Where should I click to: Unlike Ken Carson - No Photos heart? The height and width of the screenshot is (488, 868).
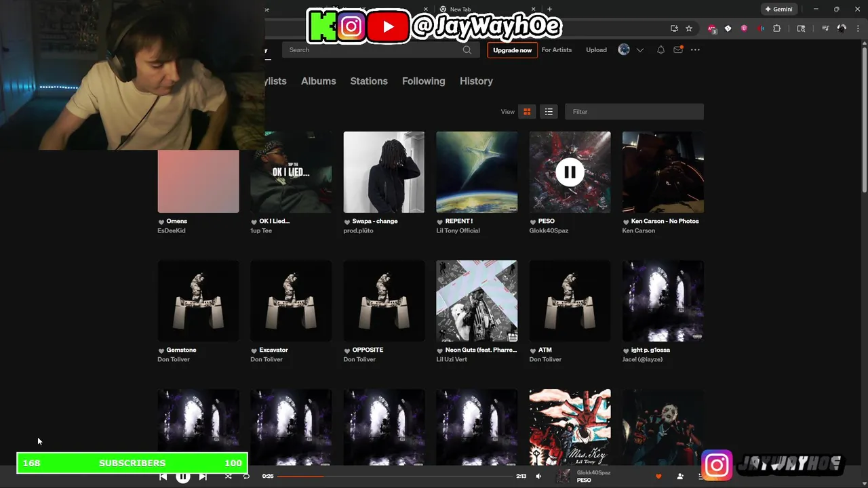click(x=626, y=222)
